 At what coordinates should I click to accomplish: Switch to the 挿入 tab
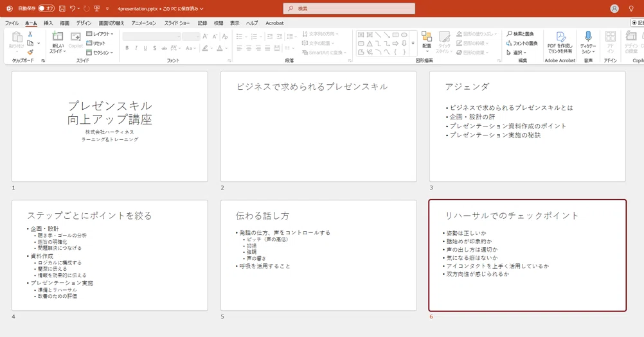point(48,23)
